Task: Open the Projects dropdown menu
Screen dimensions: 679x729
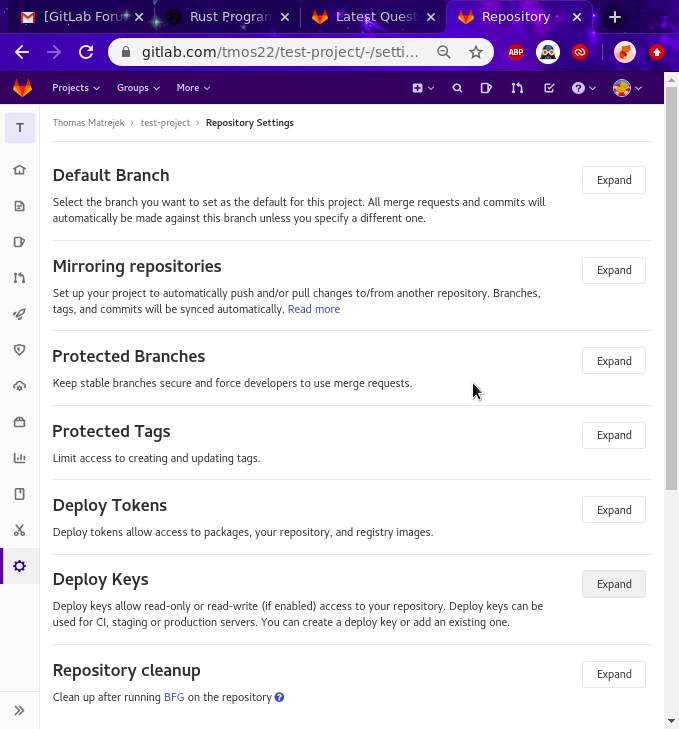Action: tap(76, 88)
